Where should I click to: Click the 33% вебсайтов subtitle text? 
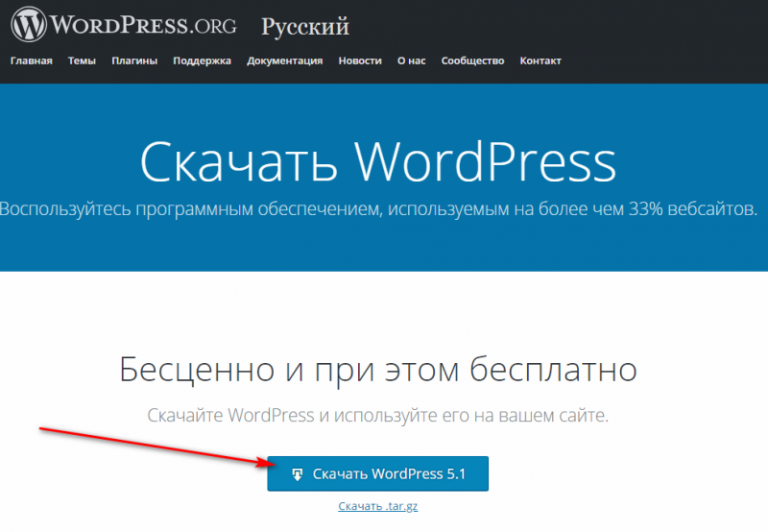tap(692, 208)
